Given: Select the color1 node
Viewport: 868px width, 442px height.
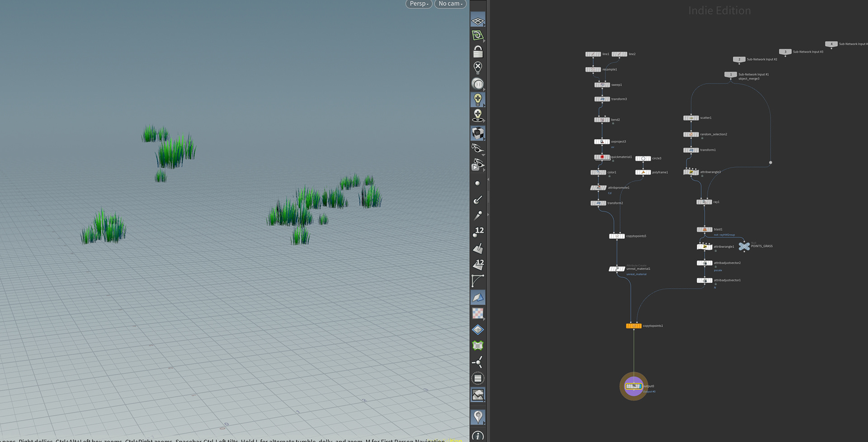Looking at the screenshot, I should [x=598, y=172].
